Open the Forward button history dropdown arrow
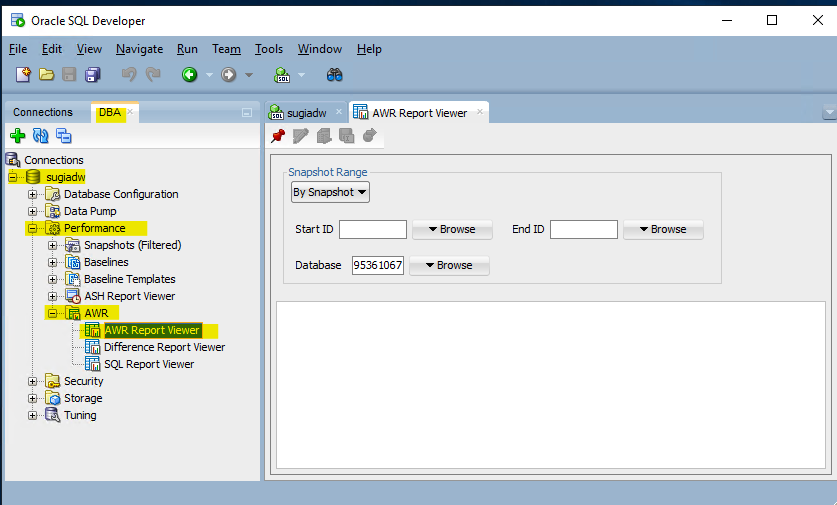This screenshot has height=505, width=837. point(249,75)
